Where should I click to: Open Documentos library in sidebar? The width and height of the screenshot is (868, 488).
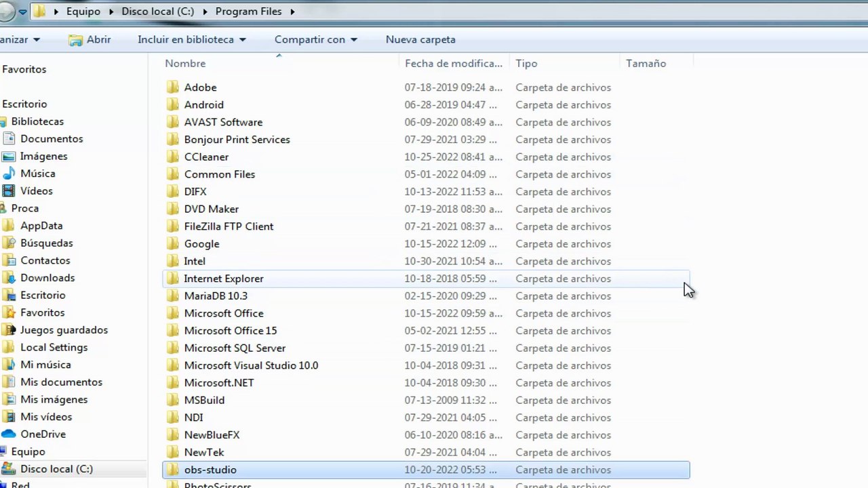pyautogui.click(x=52, y=138)
